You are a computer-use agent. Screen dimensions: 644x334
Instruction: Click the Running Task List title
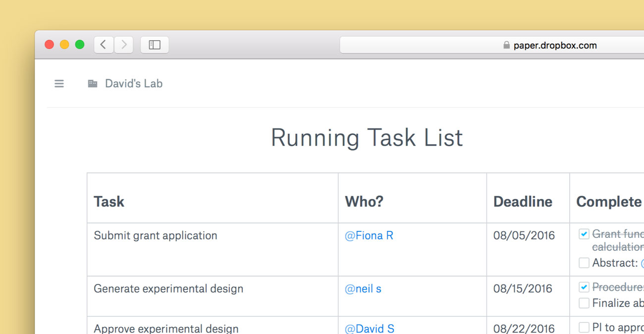click(367, 138)
